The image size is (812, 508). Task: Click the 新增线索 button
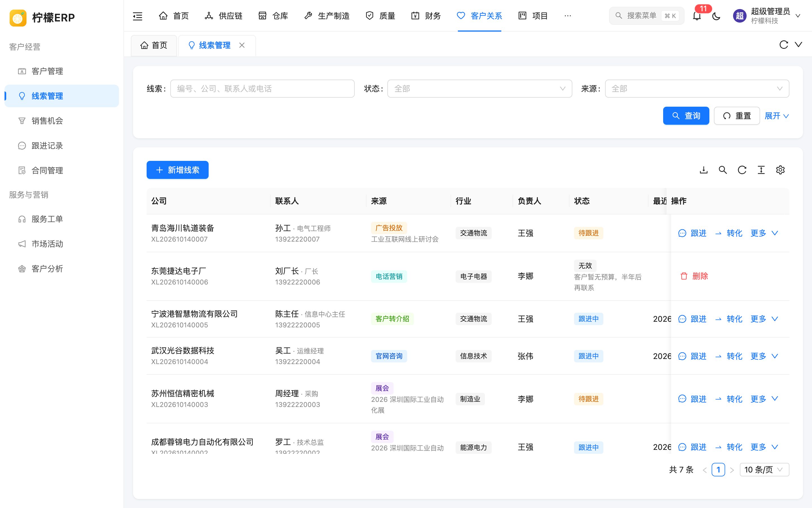tap(178, 170)
